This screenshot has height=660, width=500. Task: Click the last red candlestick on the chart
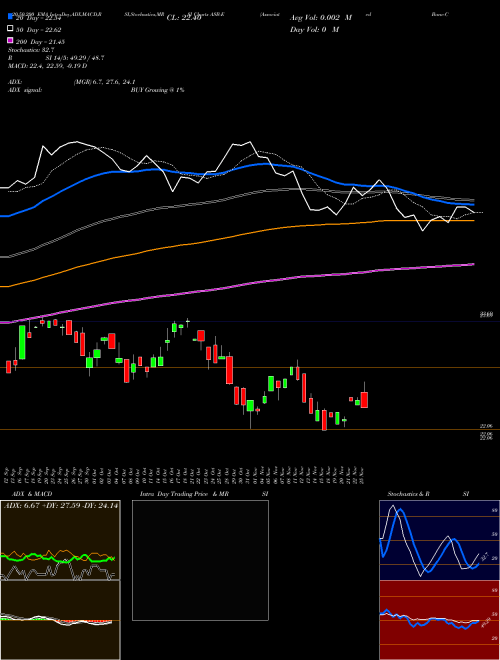click(364, 399)
